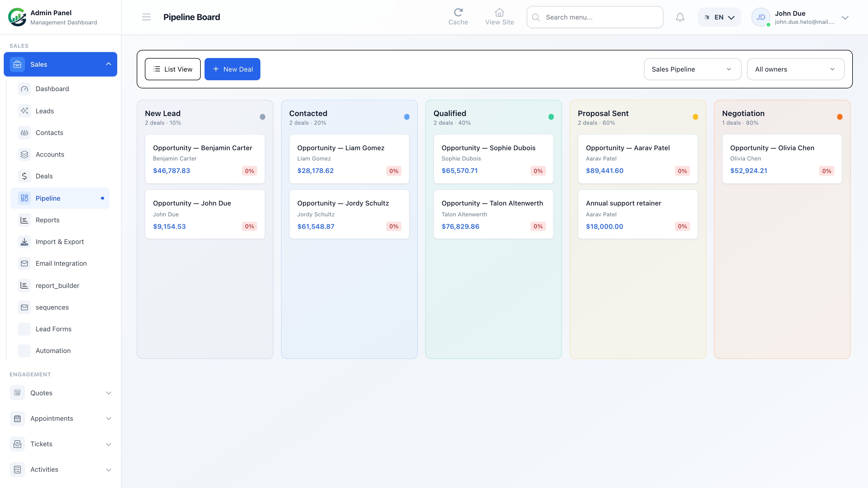
Task: Open the Sales Pipeline dropdown
Action: tap(693, 69)
